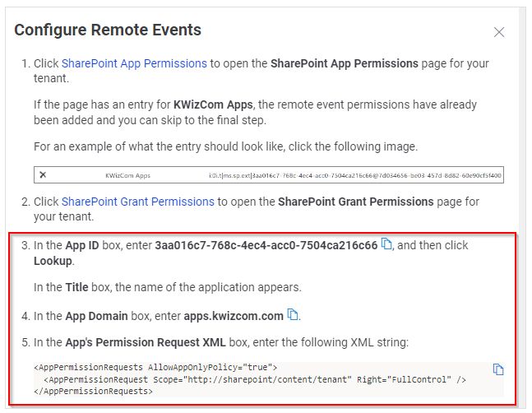This screenshot has height=413, width=532.
Task: Click the bold App Domain label
Action: click(97, 316)
